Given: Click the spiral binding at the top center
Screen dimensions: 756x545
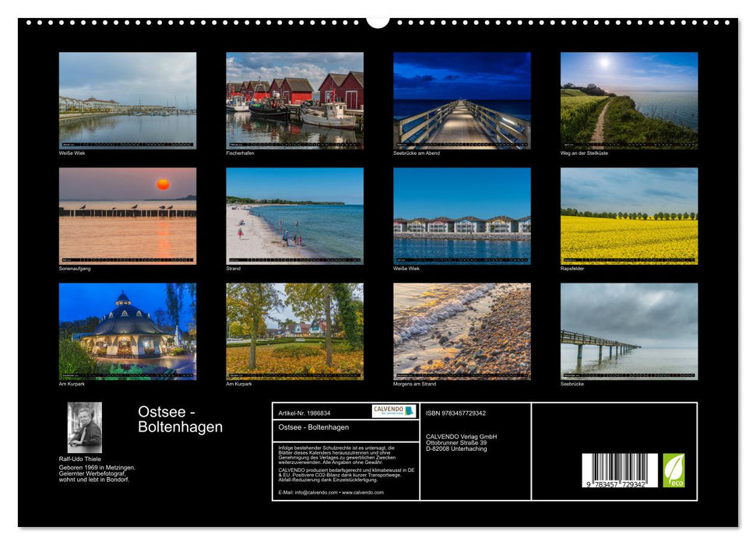Looking at the screenshot, I should (x=378, y=23).
